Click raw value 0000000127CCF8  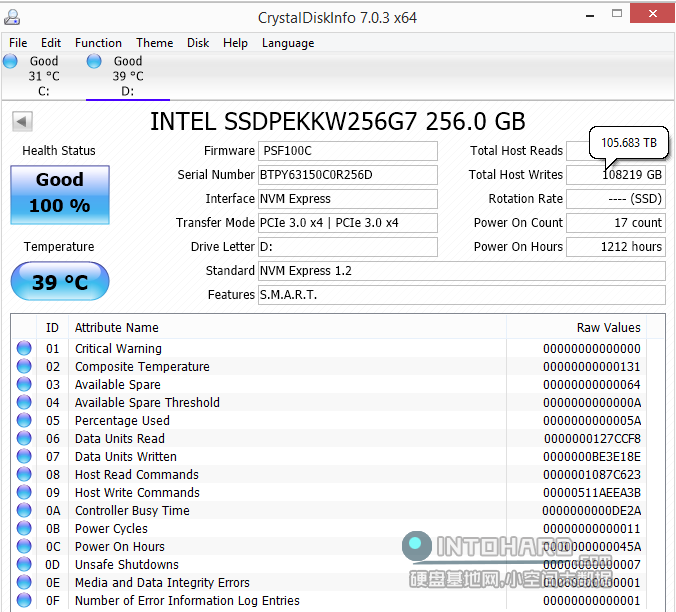click(x=592, y=439)
